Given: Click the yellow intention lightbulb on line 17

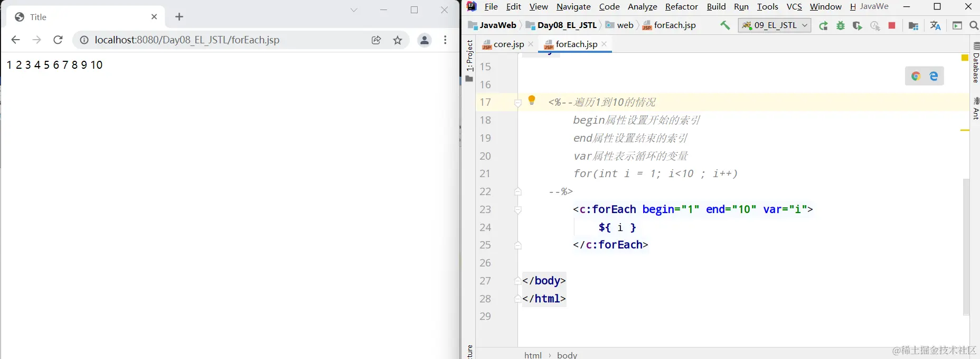Looking at the screenshot, I should click(532, 100).
